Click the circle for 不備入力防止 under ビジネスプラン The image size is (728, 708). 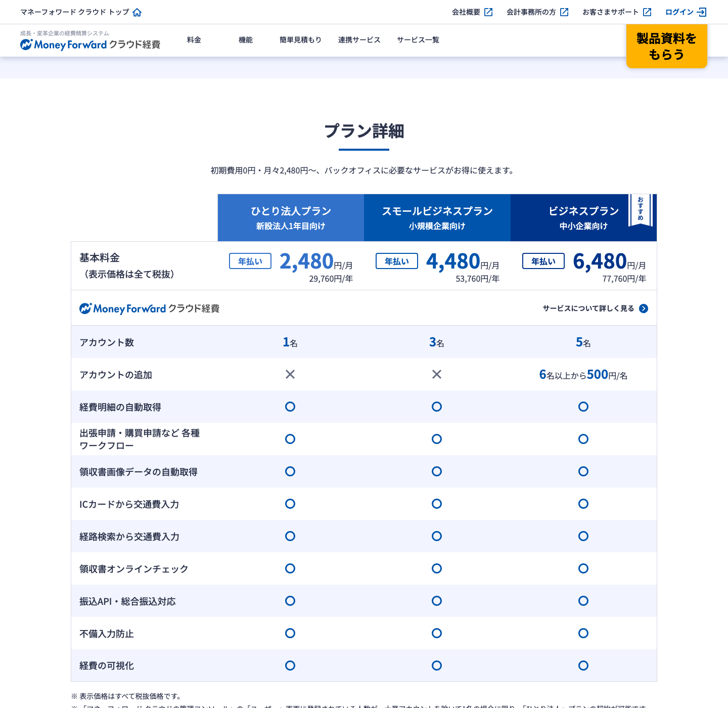(583, 633)
